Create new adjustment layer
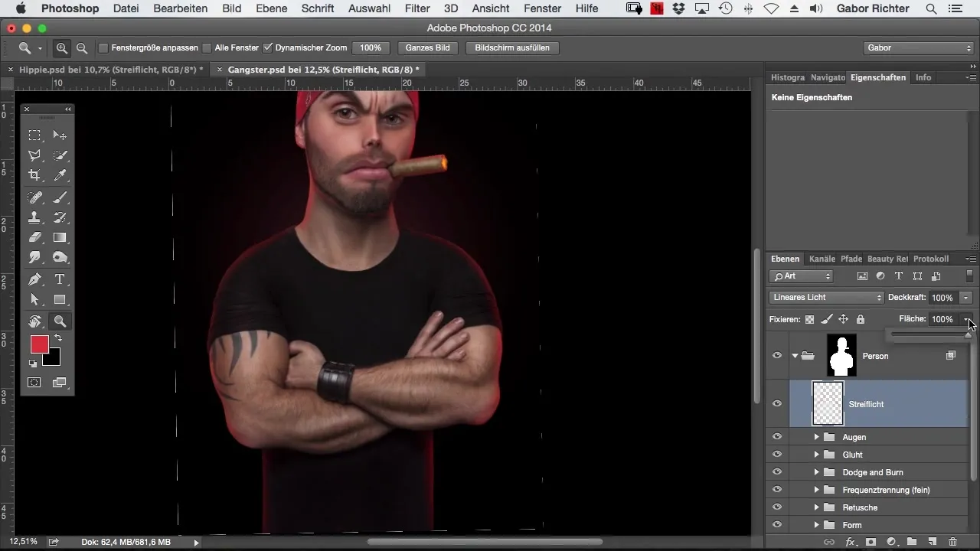The image size is (980, 551). coord(891,542)
